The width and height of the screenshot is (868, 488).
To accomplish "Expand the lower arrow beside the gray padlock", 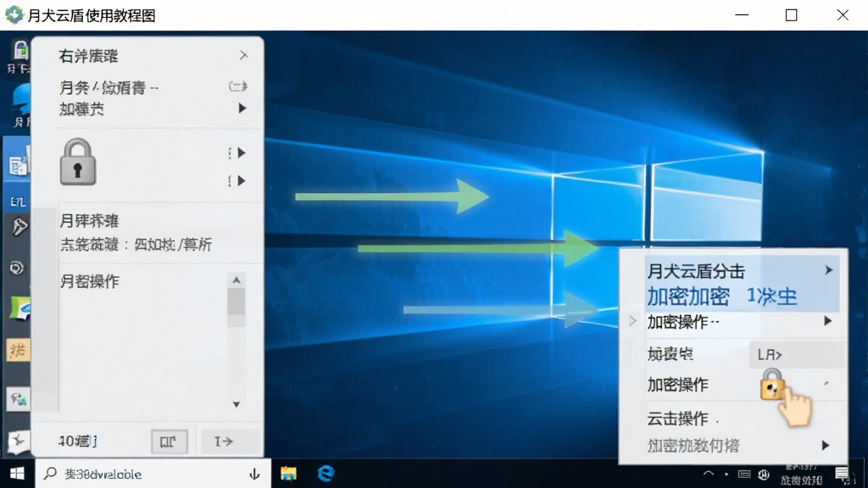I will (242, 180).
